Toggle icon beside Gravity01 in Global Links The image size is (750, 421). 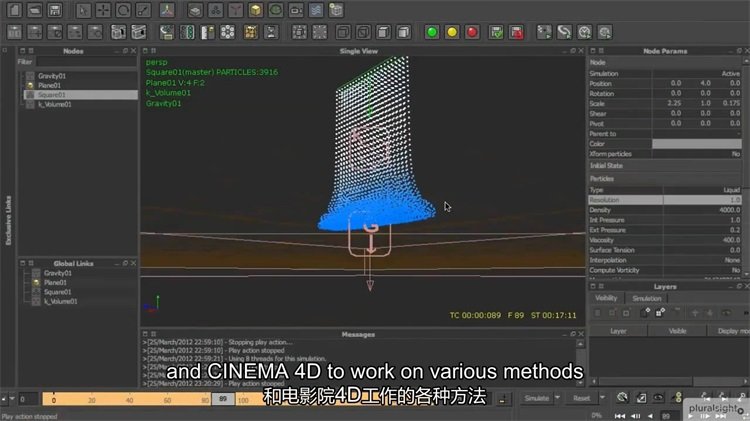pos(36,273)
